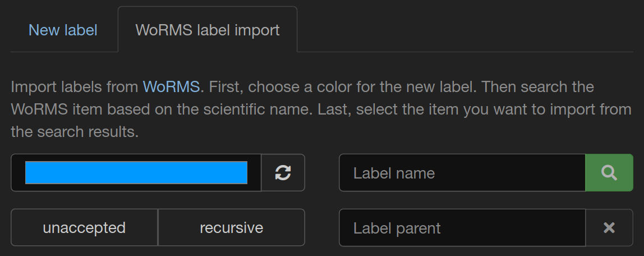Include unaccepted WoRMS items in results
644x256 pixels.
point(84,228)
